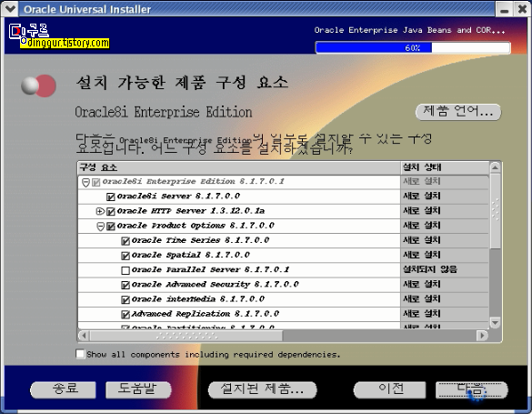The width and height of the screenshot is (532, 414).
Task: Uncheck Oracle Spatial 8.1.7.0.0 checkbox
Action: [125, 256]
